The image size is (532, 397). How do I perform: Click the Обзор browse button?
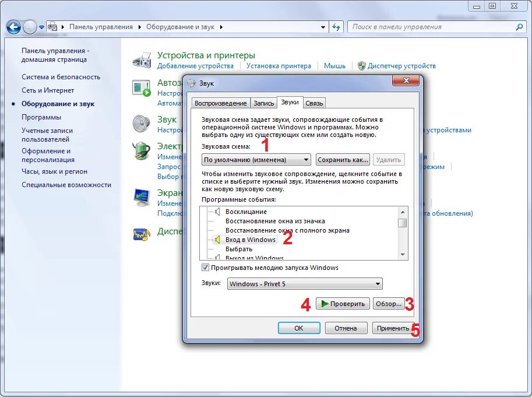pos(389,304)
